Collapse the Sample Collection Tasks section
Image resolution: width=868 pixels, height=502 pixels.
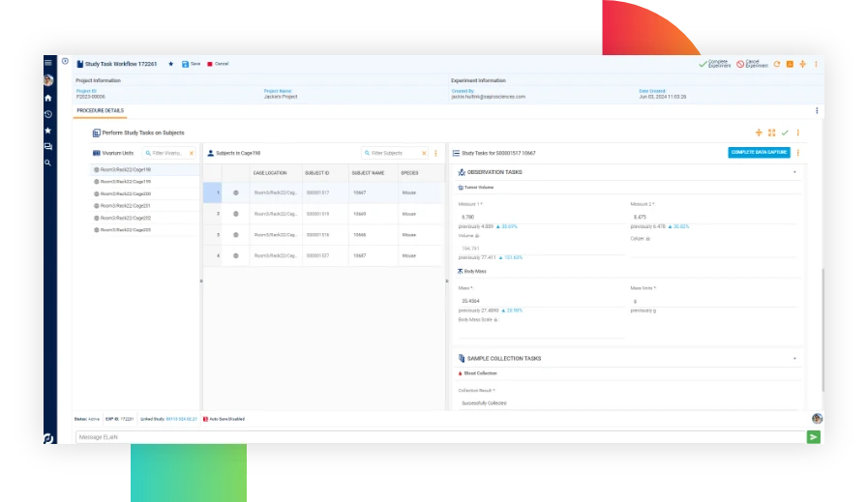(x=794, y=358)
